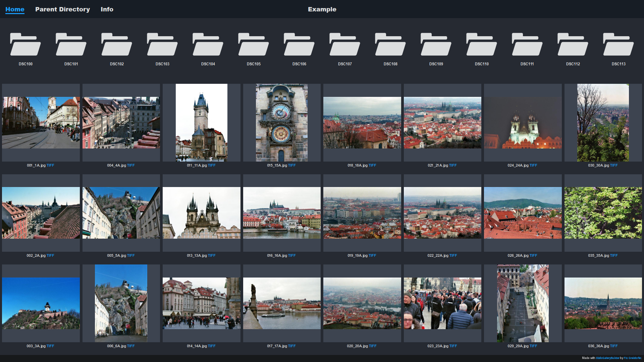Open the night church photo 024_24A.jpg
This screenshot has width=644, height=362.
pos(523,122)
